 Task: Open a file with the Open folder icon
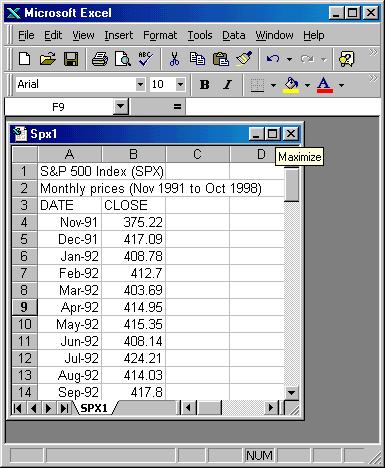(48, 59)
